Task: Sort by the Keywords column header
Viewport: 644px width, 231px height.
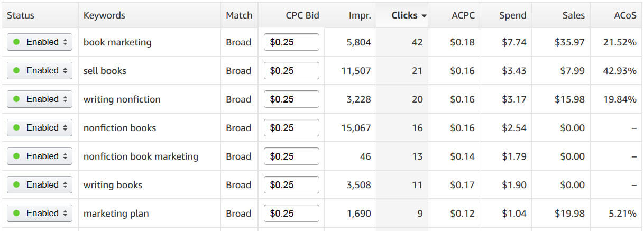Action: tap(104, 15)
